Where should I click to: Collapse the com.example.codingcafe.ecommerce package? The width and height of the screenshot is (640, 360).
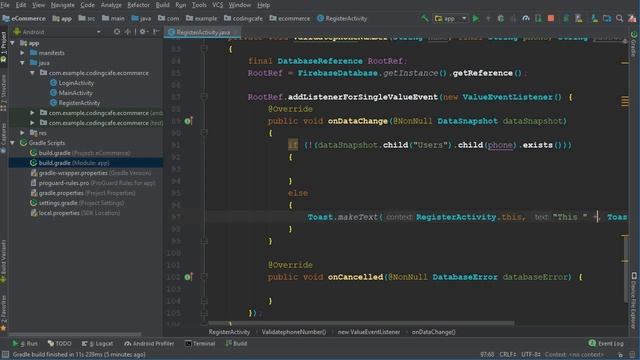click(x=32, y=73)
